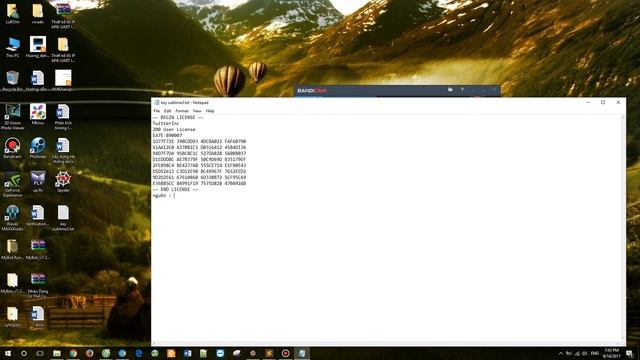Viewport: 640px width, 360px height.
Task: Select the Thiết kế lõi IP folder icon
Action: tap(63, 49)
